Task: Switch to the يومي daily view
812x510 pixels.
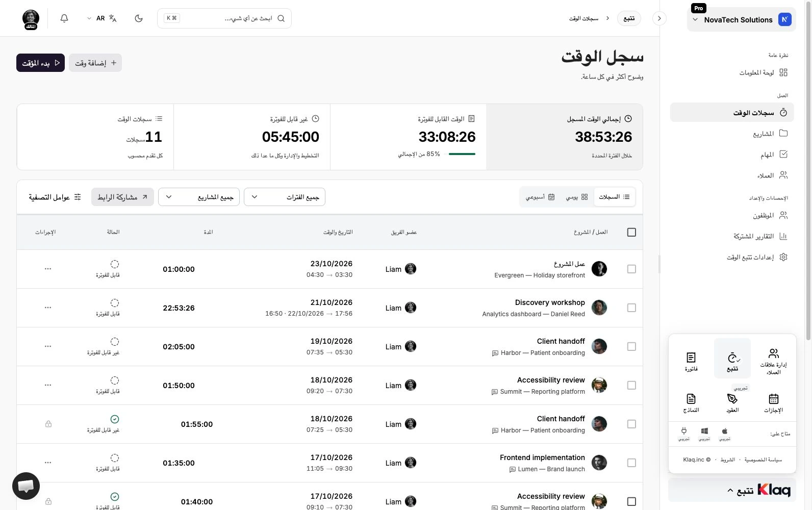Action: point(577,197)
